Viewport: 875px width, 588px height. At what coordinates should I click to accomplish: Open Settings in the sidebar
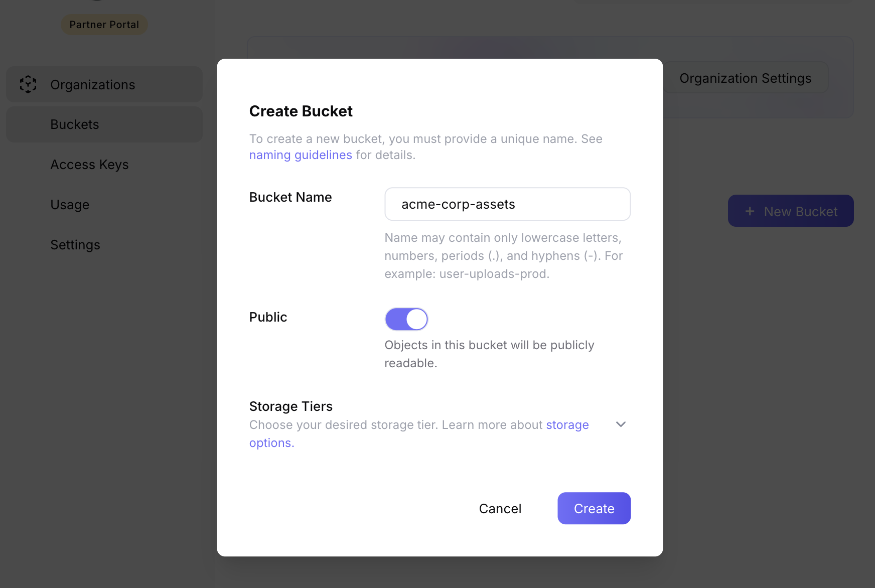(x=75, y=245)
